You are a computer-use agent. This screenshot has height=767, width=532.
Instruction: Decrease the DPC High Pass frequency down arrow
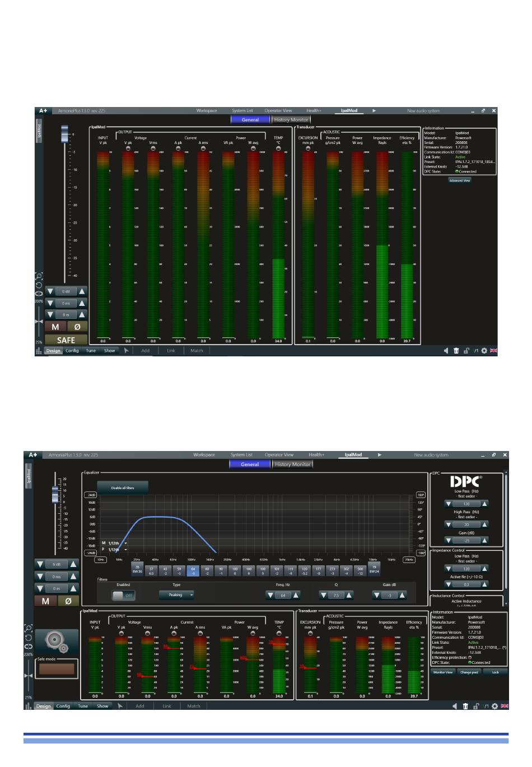448,525
